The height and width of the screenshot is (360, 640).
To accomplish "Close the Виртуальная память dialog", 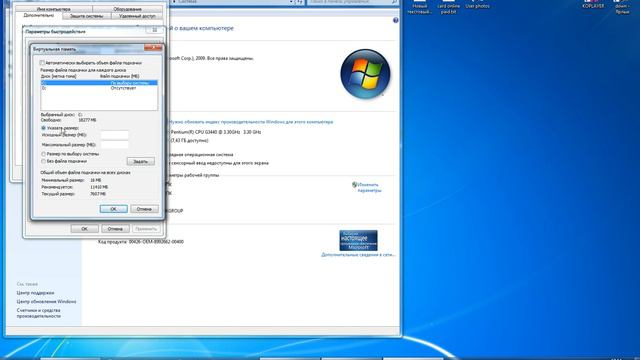I will coord(153,48).
